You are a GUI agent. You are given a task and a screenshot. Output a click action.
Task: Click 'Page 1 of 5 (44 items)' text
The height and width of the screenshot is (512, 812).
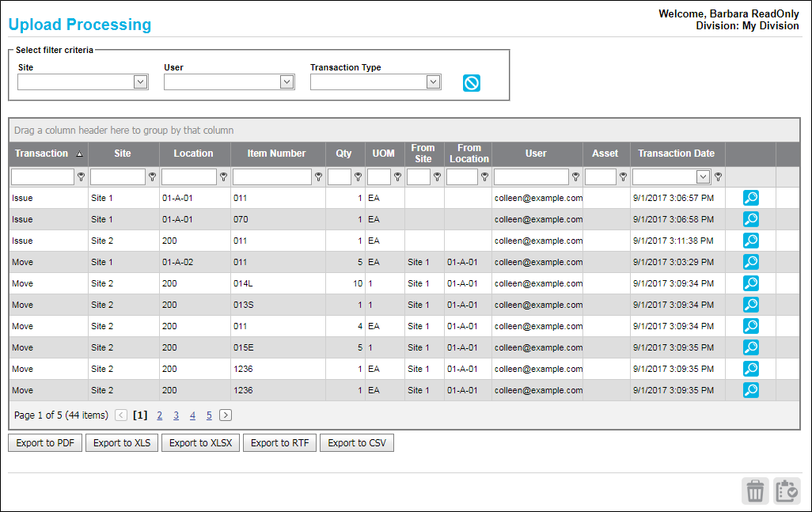tap(61, 415)
